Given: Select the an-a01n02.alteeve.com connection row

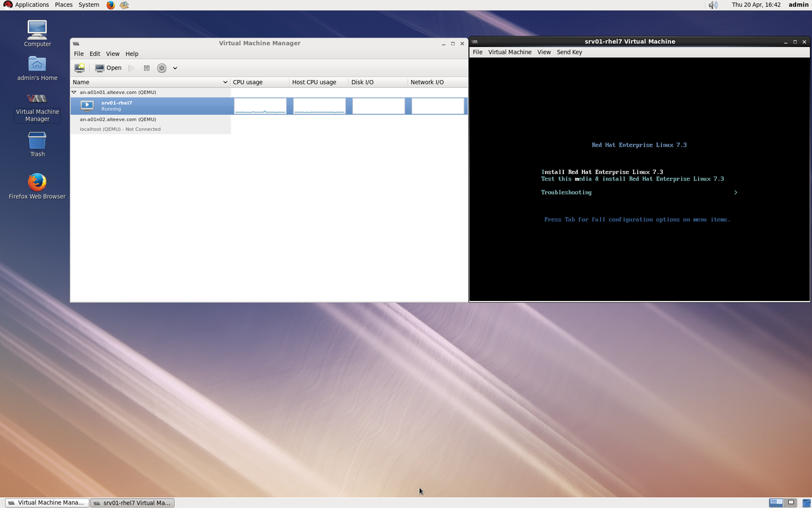Looking at the screenshot, I should tap(118, 119).
